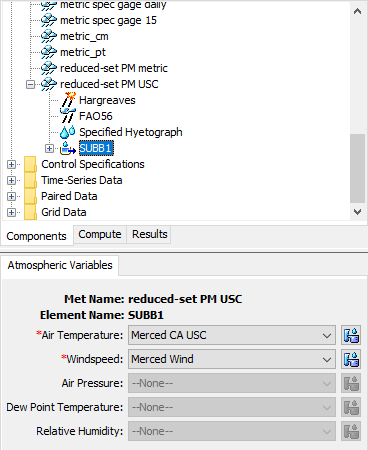Select metric spec gage 15 model
This screenshot has height=450, width=368.
pyautogui.click(x=108, y=20)
